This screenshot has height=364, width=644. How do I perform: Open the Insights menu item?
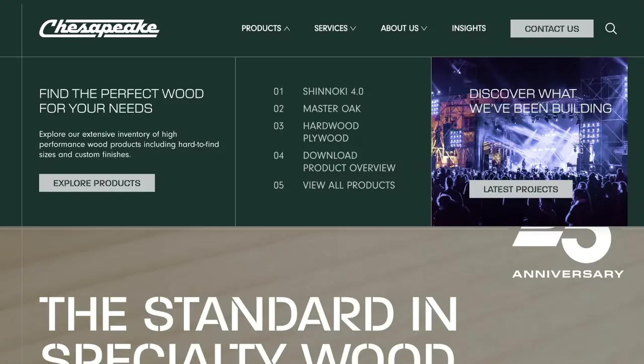pos(469,29)
